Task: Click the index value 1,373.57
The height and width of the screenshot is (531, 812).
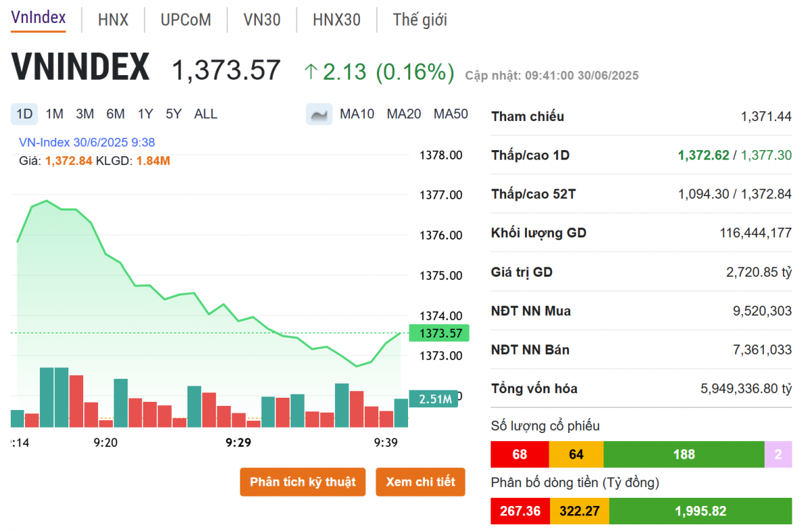Action: tap(226, 70)
